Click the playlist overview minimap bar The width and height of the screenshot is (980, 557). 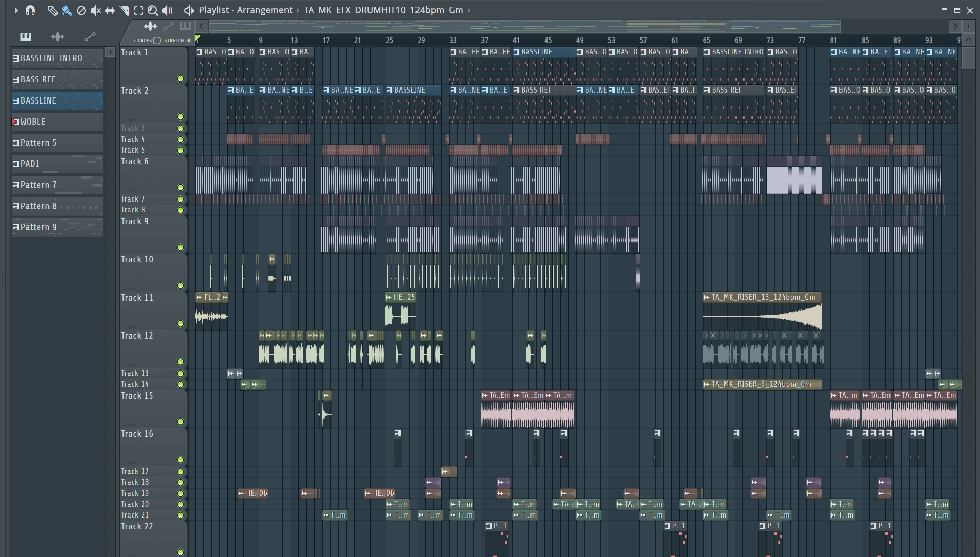click(524, 26)
